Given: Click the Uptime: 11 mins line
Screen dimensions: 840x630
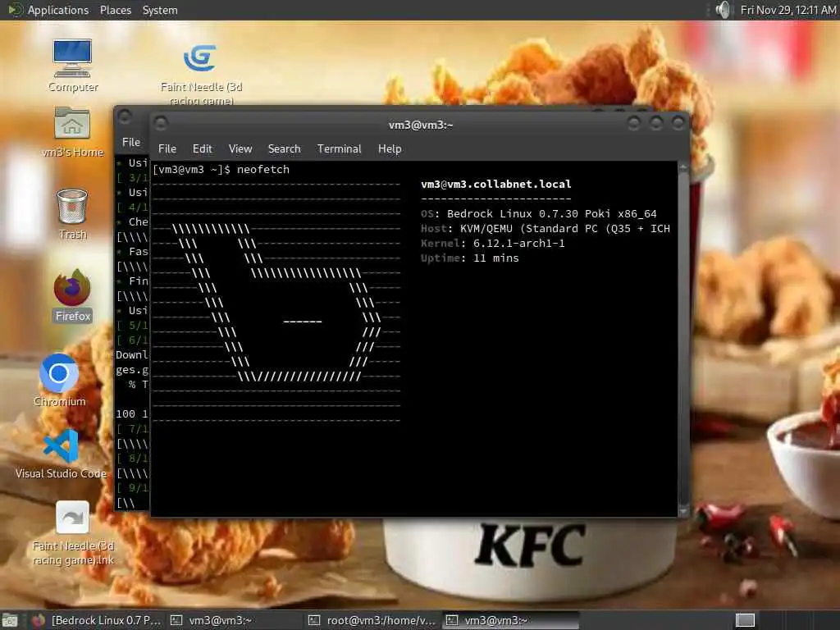Looking at the screenshot, I should 470,258.
